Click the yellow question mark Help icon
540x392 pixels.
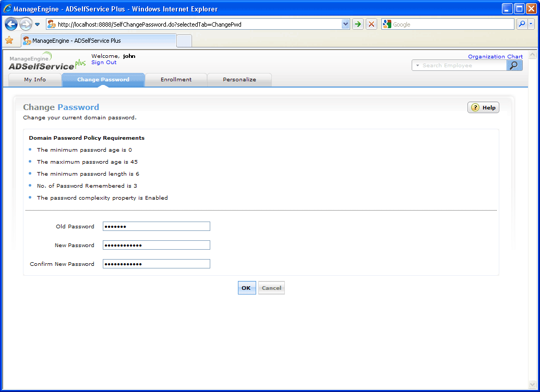click(475, 107)
